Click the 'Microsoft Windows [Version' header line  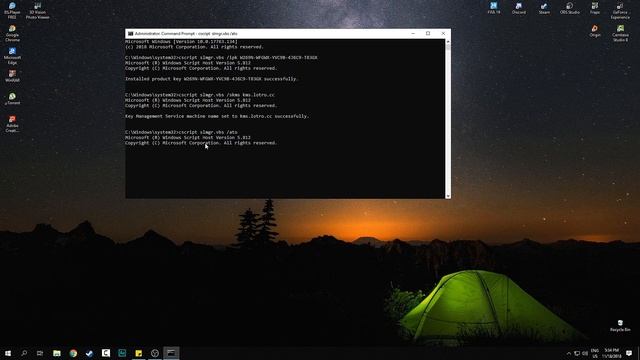point(181,42)
